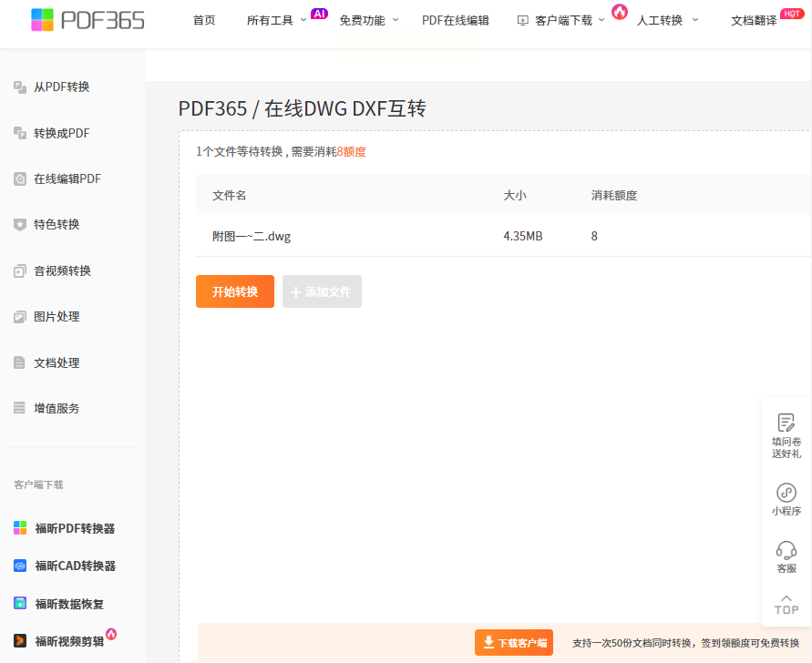Open the 福昕CAD转换器 download link
812x663 pixels.
76,566
